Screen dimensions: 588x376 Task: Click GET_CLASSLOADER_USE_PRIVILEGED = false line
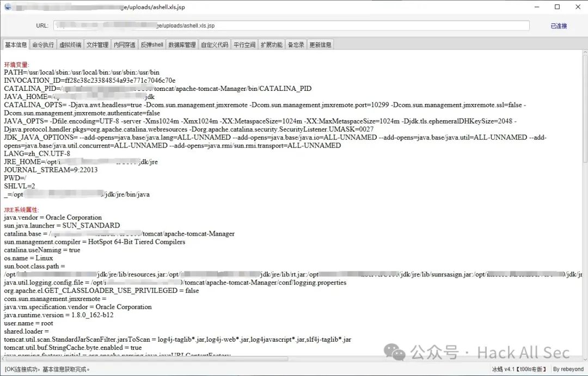pyautogui.click(x=101, y=291)
